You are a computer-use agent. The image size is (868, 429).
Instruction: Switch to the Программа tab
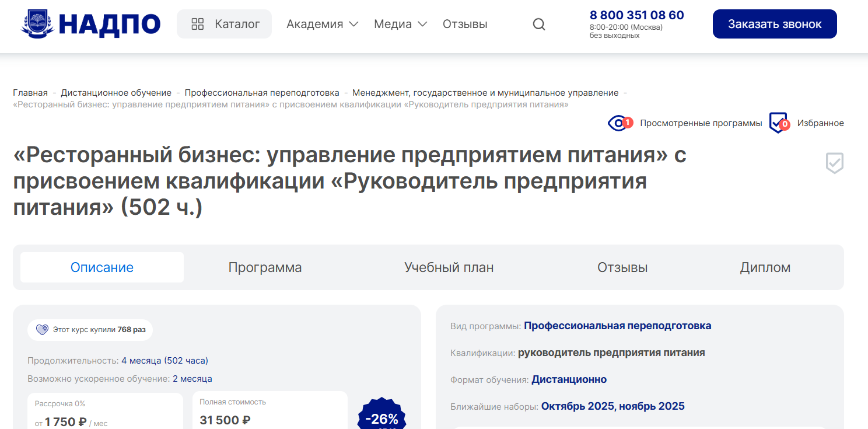pos(265,267)
